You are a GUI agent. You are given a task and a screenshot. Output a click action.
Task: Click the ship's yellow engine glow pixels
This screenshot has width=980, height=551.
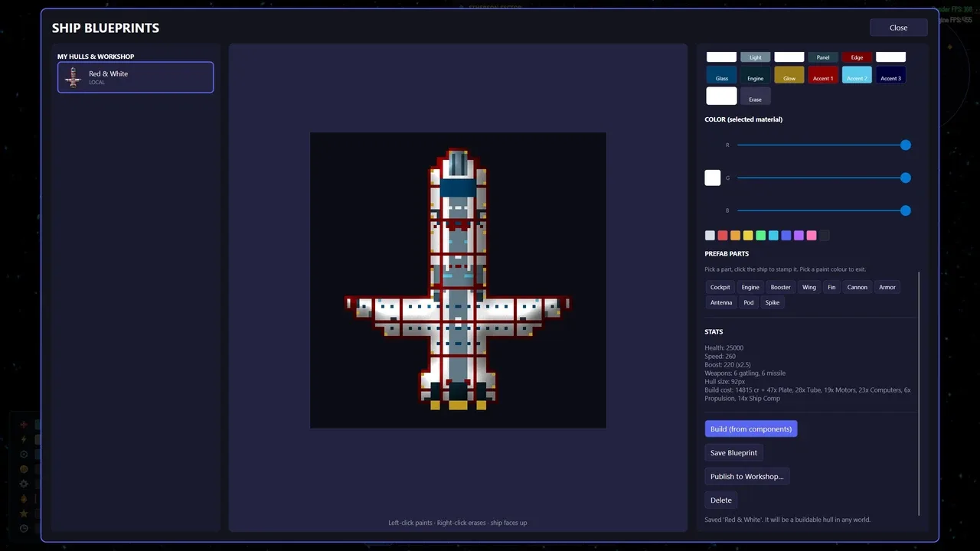pos(458,405)
